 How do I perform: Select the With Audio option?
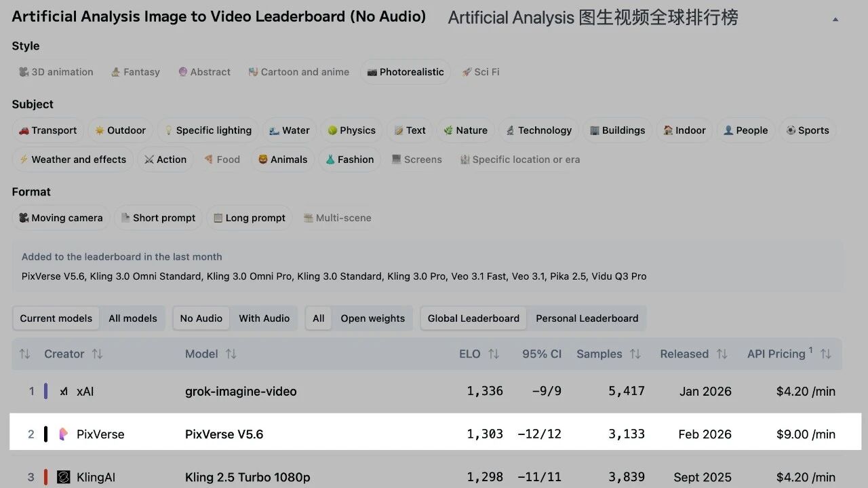[x=264, y=318]
